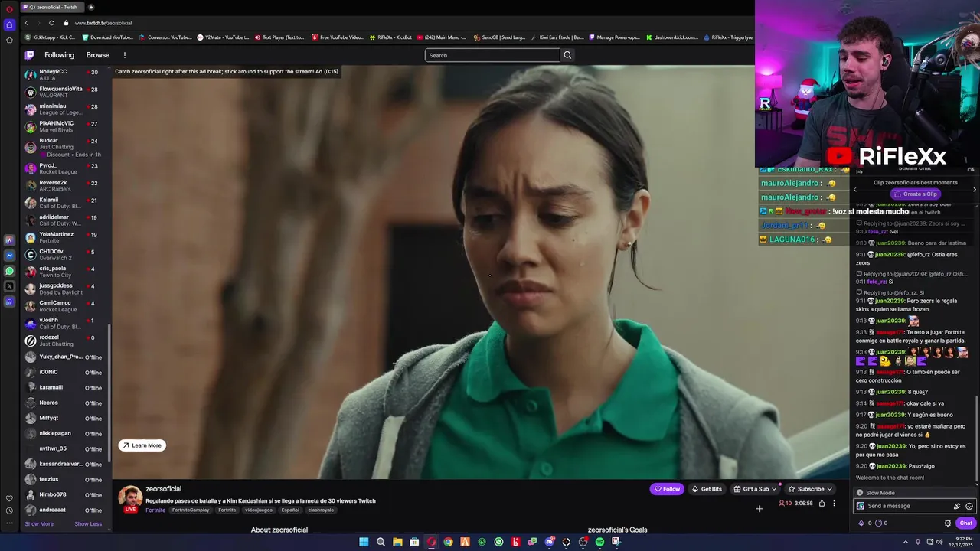Click the Get Bits button
This screenshot has width=980, height=551.
[x=707, y=489]
